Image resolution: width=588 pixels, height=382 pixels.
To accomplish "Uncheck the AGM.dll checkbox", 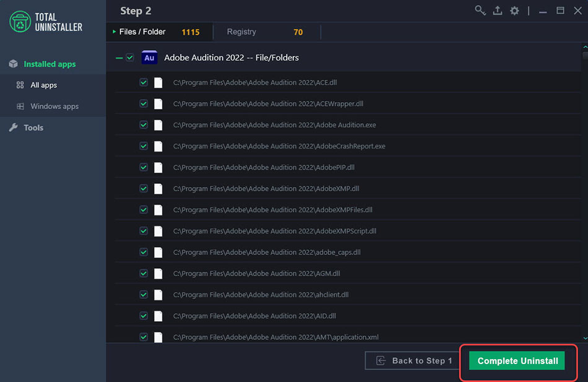I will 144,273.
